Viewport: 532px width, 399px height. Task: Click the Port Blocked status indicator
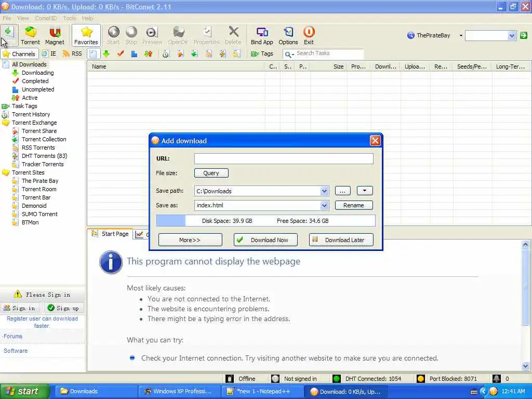coord(447,379)
